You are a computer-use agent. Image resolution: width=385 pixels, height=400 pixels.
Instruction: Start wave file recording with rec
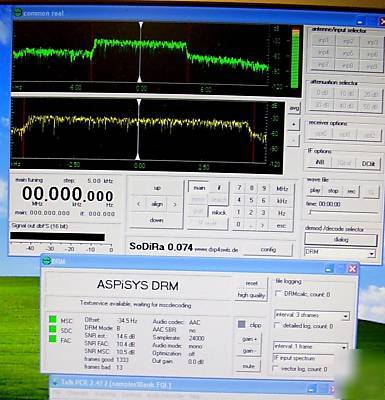click(351, 191)
